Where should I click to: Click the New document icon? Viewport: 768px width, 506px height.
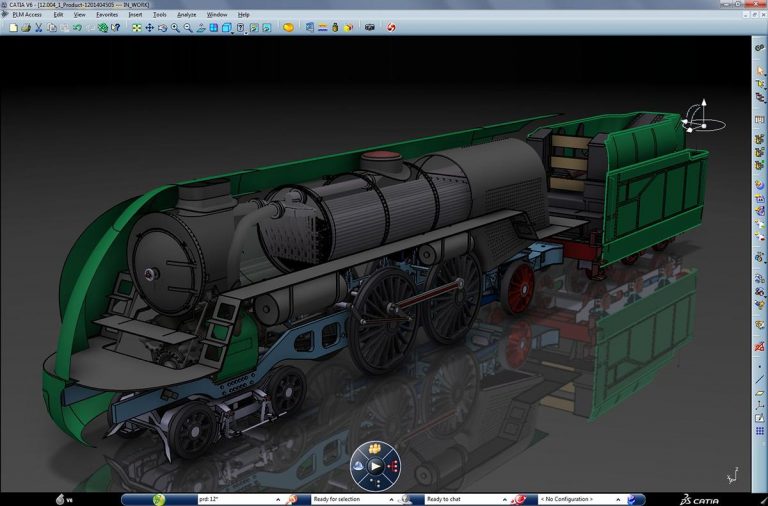(13, 28)
